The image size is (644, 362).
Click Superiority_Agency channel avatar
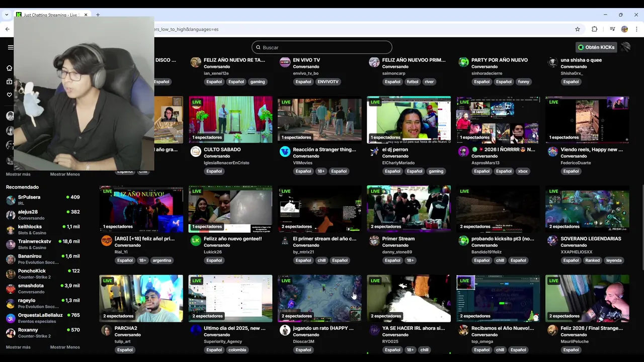coord(196,330)
